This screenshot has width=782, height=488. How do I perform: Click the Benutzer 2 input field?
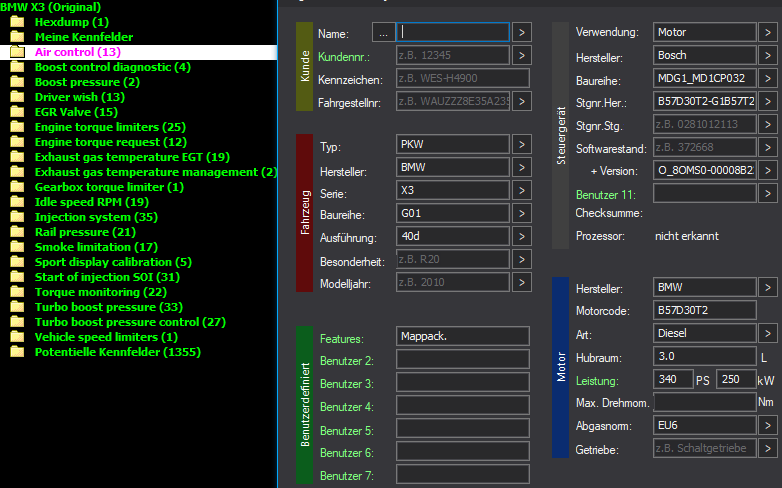463,359
